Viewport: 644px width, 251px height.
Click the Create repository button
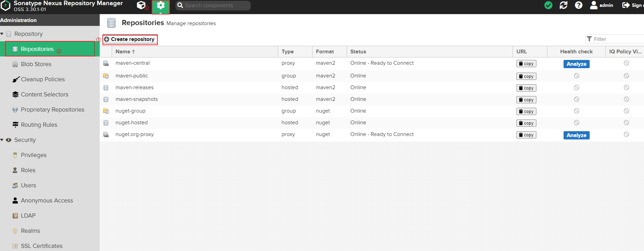coord(130,39)
